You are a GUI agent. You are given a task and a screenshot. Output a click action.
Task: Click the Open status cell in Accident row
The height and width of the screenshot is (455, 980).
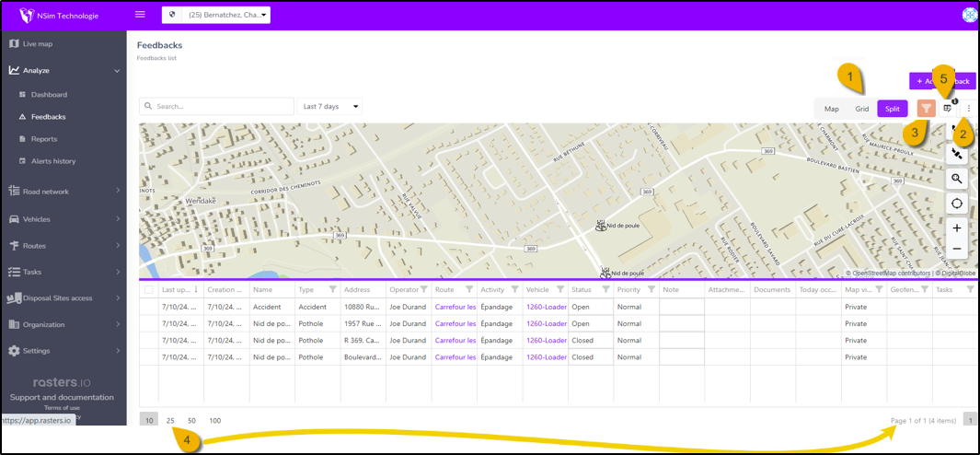(x=591, y=307)
